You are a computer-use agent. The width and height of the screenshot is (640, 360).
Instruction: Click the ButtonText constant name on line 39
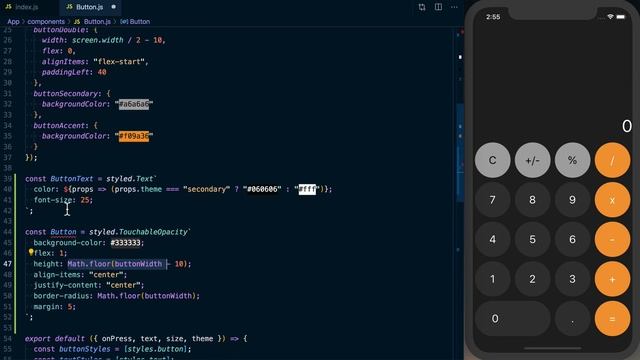click(x=71, y=179)
